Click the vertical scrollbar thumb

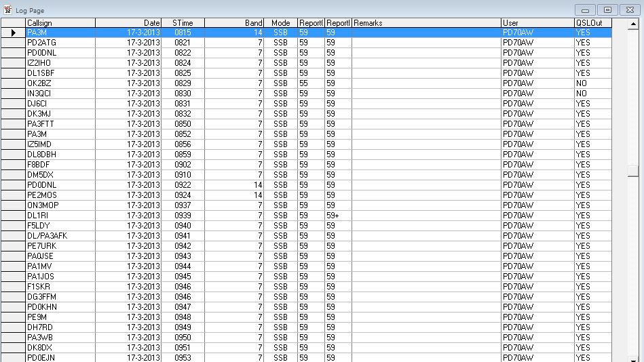pos(632,171)
